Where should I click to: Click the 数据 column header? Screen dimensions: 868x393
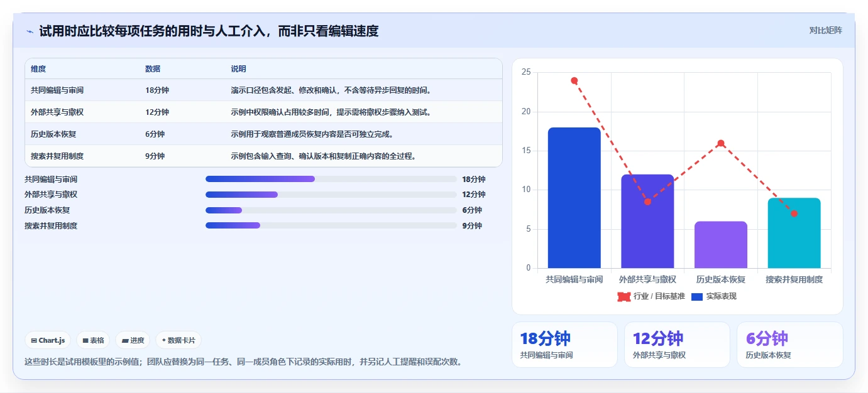(153, 69)
